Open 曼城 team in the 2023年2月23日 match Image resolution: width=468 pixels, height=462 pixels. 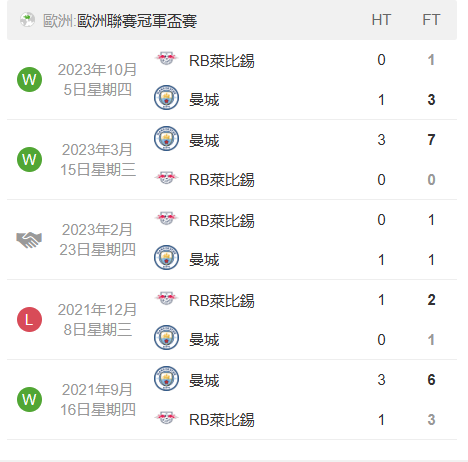(204, 260)
